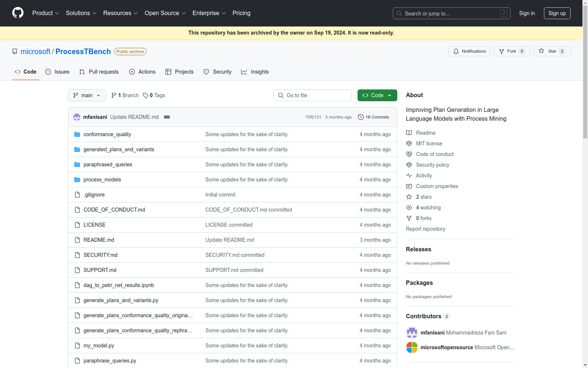Click the Search or jump to box

coord(451,13)
